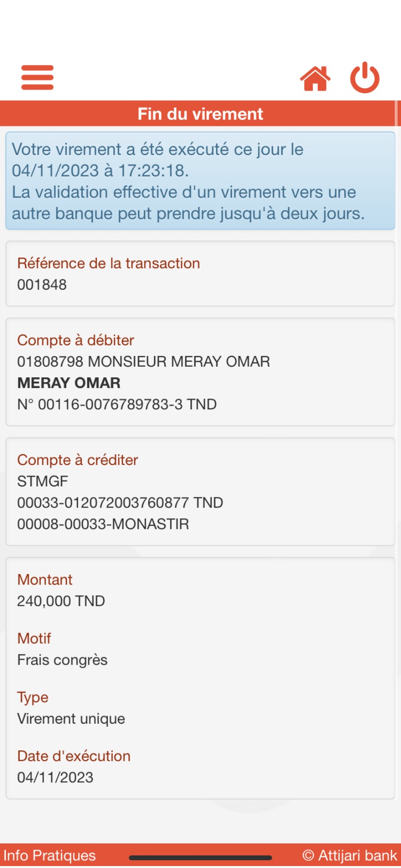Select the bold MERAY OMAR account name

(69, 383)
